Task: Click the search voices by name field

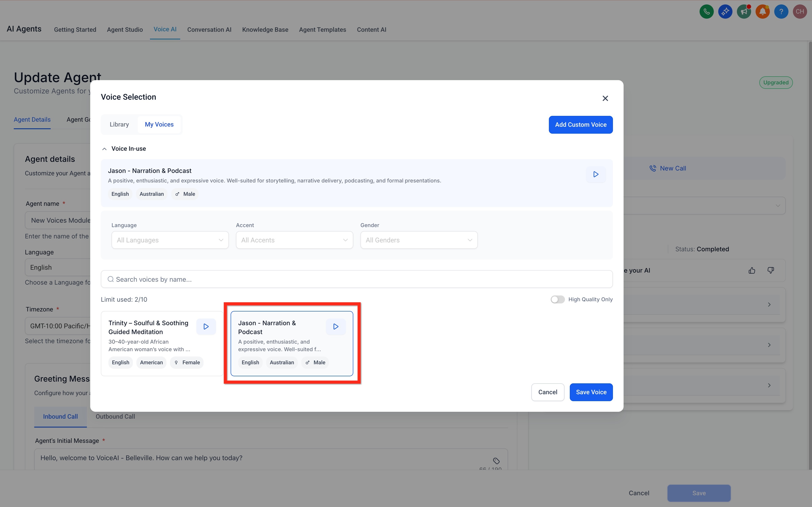Action: (x=356, y=279)
